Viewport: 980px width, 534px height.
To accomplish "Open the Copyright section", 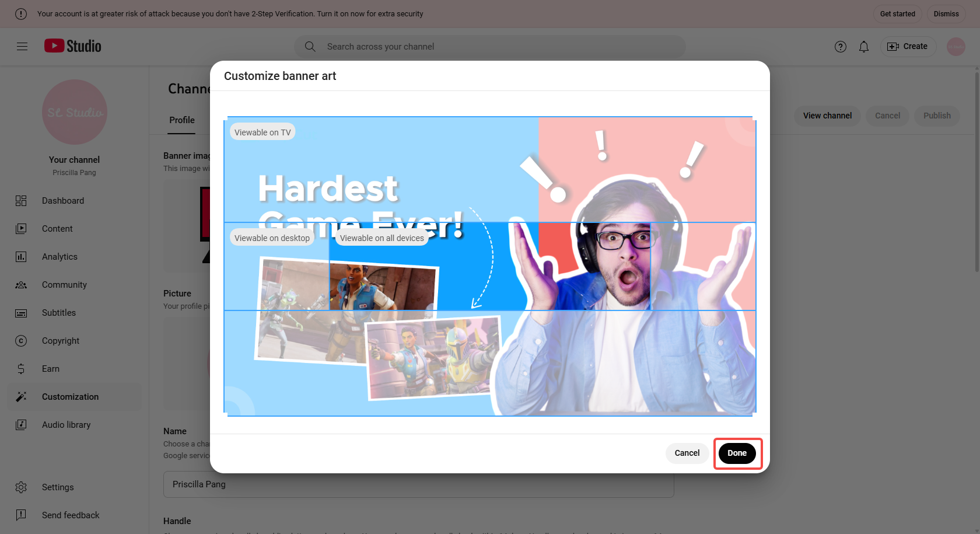I will tap(61, 340).
